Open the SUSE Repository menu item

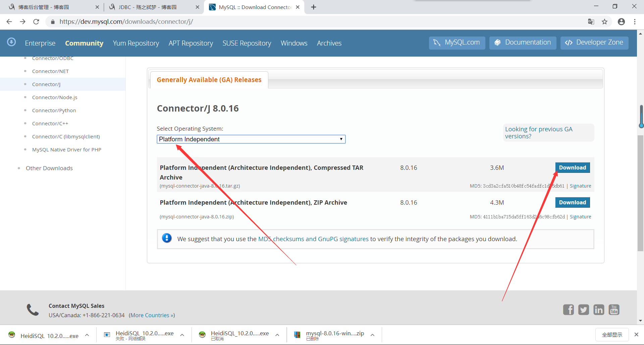247,43
